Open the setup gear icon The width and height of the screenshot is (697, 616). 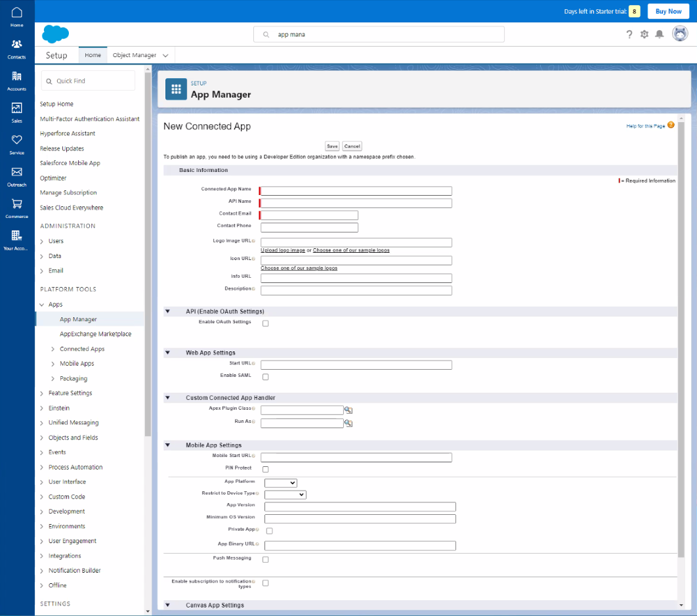coord(644,34)
